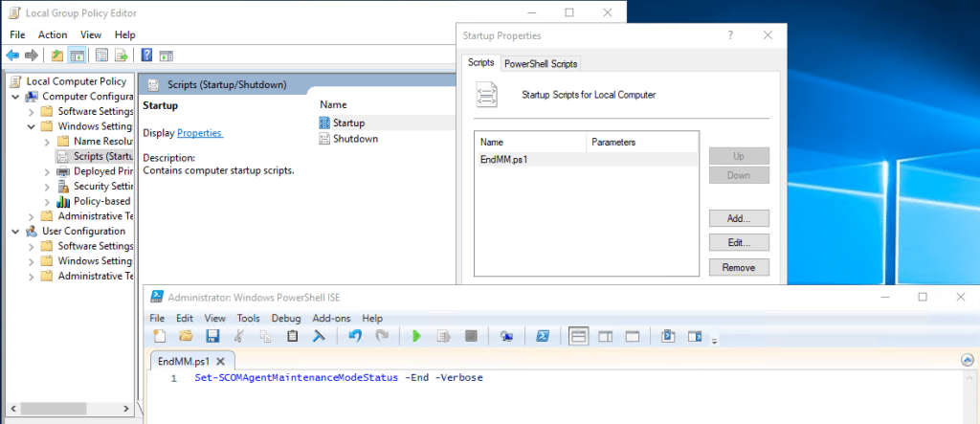Screen dimensions: 980x424
Task: Collapse the Computer Configuration tree node
Action: [x=16, y=97]
